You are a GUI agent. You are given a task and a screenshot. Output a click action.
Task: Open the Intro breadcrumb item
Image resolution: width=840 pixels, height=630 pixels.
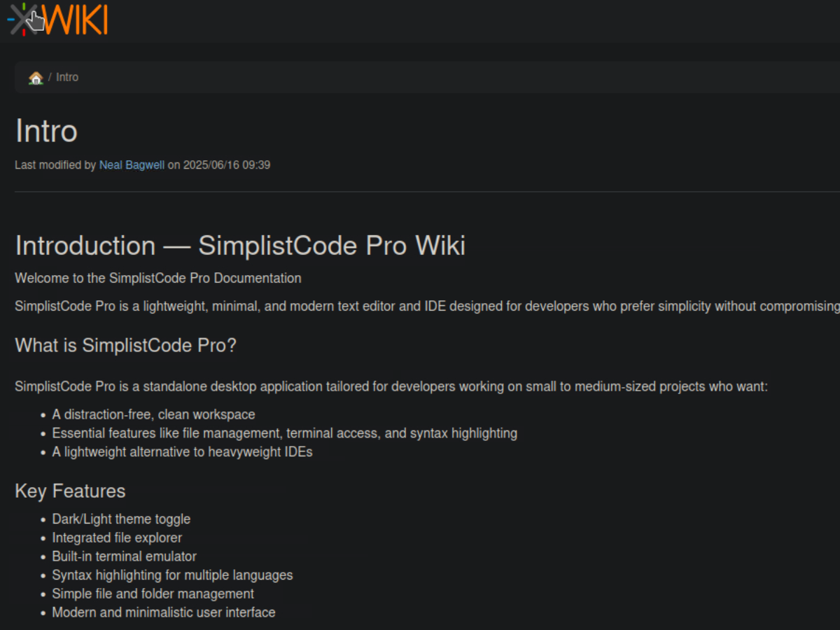[x=67, y=77]
